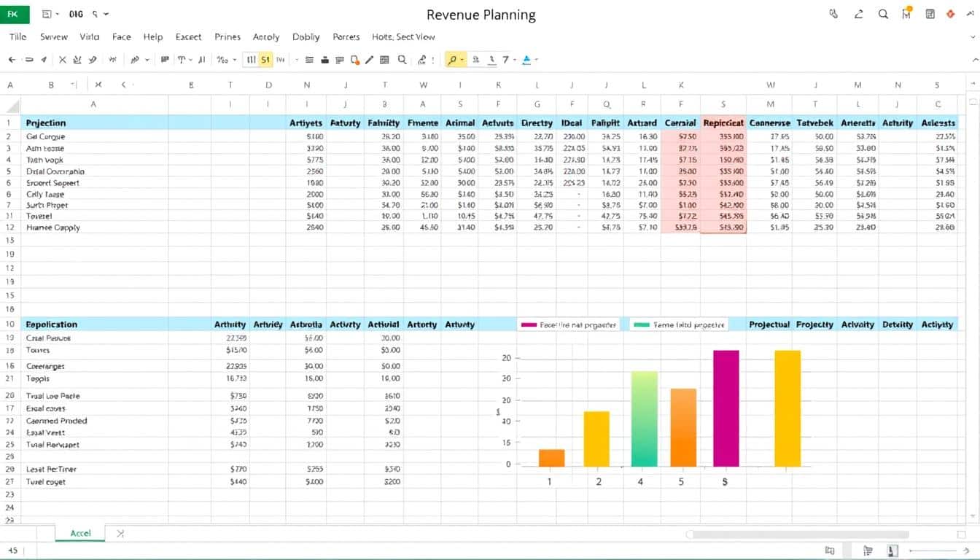Viewport: 980px width, 560px height.
Task: Click the three vertical bars toolbar button
Action: (x=251, y=60)
